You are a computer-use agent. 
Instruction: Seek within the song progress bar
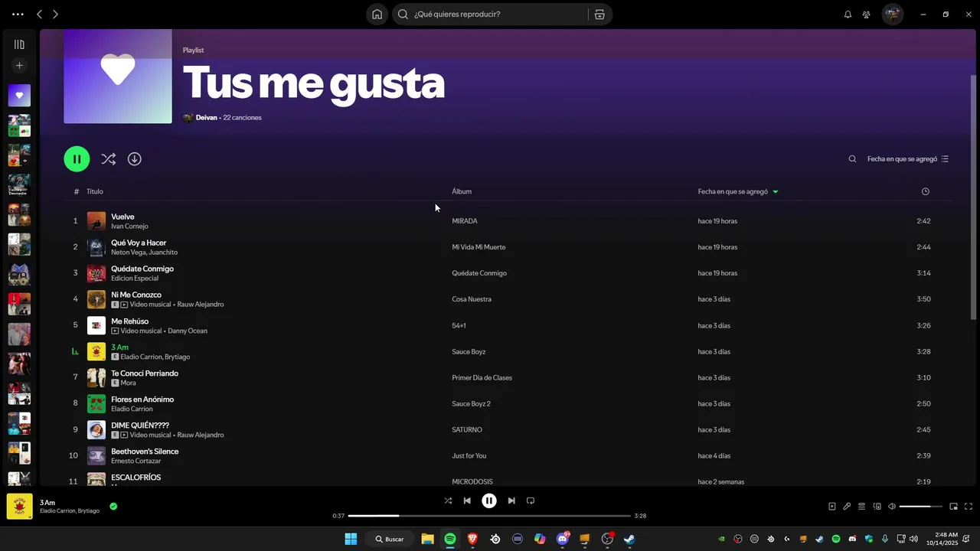489,516
